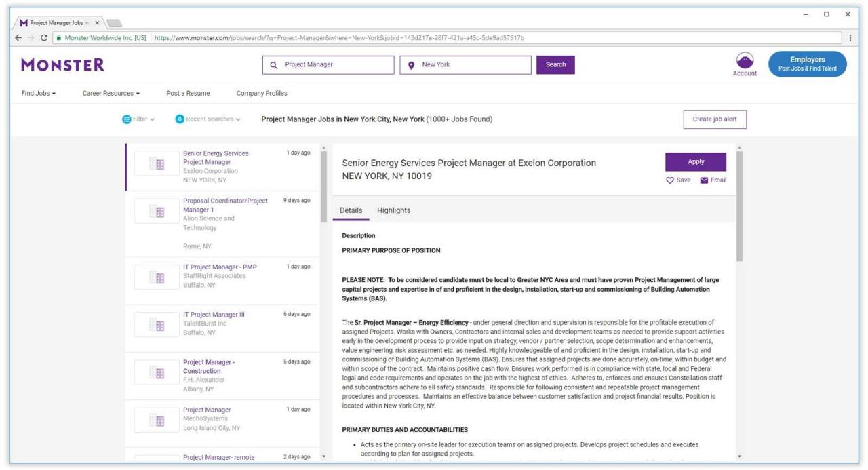The image size is (868, 470).
Task: Click the Save job link
Action: pyautogui.click(x=678, y=180)
